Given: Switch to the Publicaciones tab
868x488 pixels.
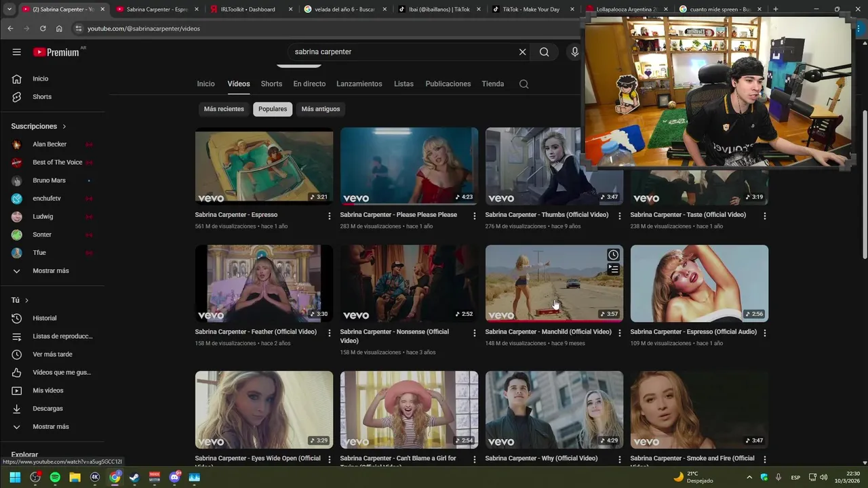Looking at the screenshot, I should [x=448, y=84].
